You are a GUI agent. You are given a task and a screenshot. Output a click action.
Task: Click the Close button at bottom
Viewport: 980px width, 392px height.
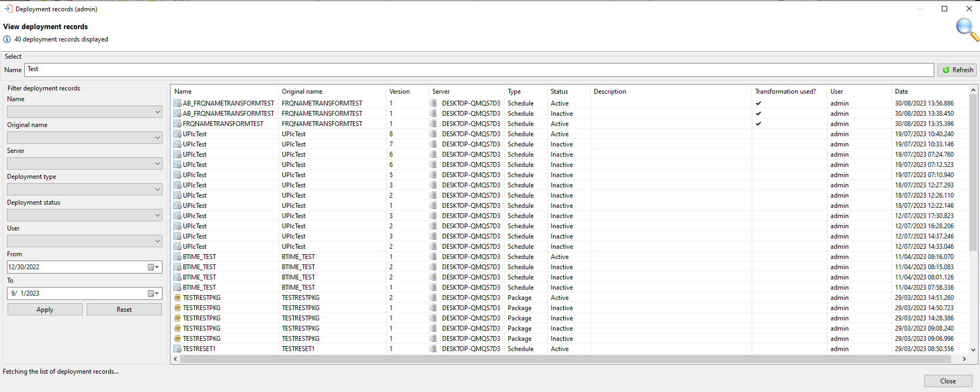pos(948,381)
